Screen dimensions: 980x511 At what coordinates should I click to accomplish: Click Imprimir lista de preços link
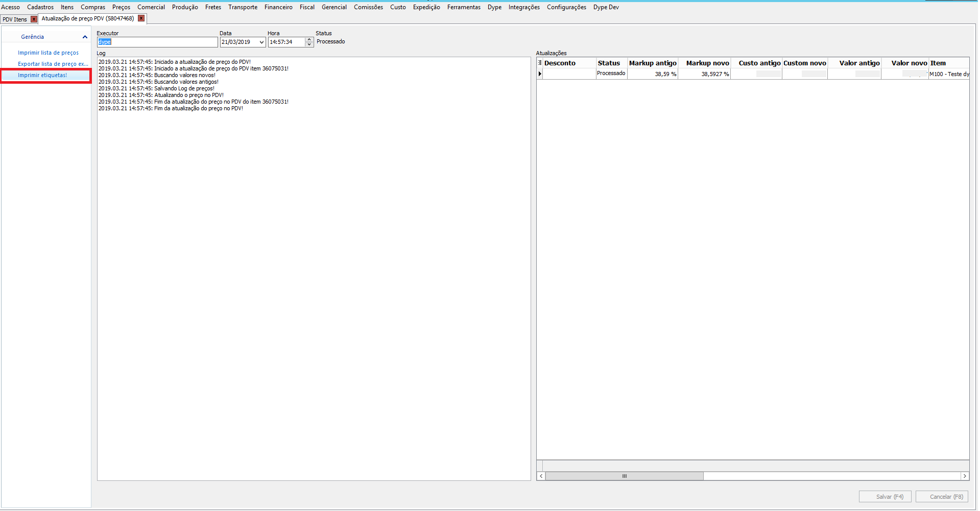point(49,53)
